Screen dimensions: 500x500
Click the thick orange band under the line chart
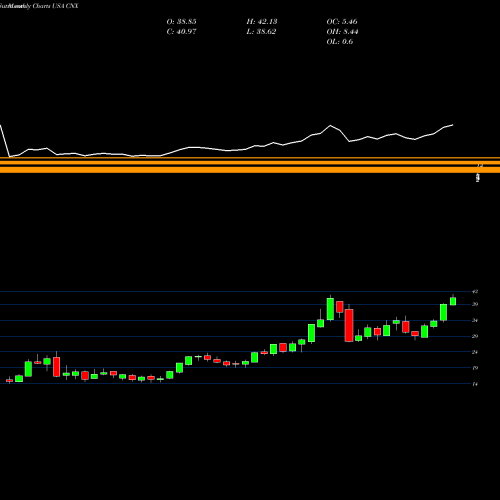click(250, 170)
